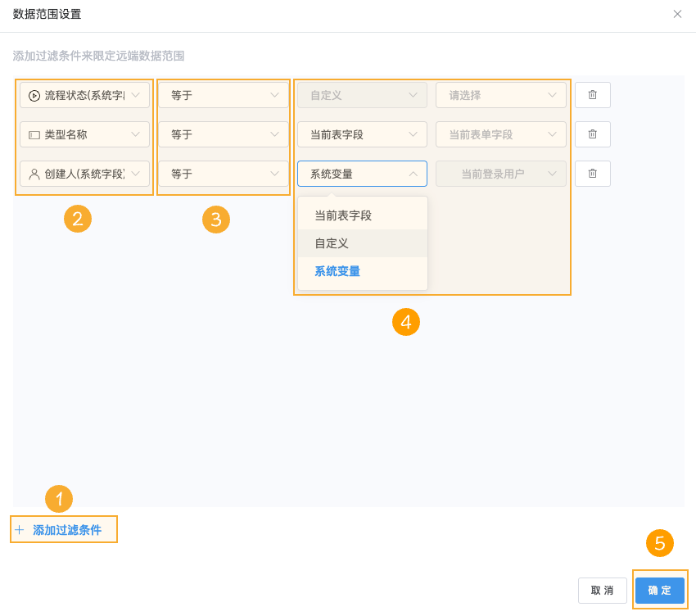The image size is (696, 616).
Task: Delete the 流程状态 filter row via trash icon
Action: click(591, 95)
